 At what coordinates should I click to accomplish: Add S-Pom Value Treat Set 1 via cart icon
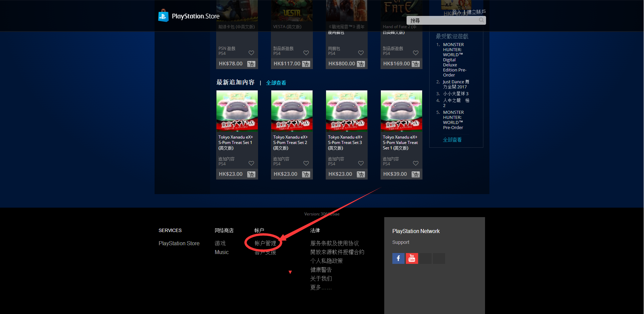pos(415,174)
